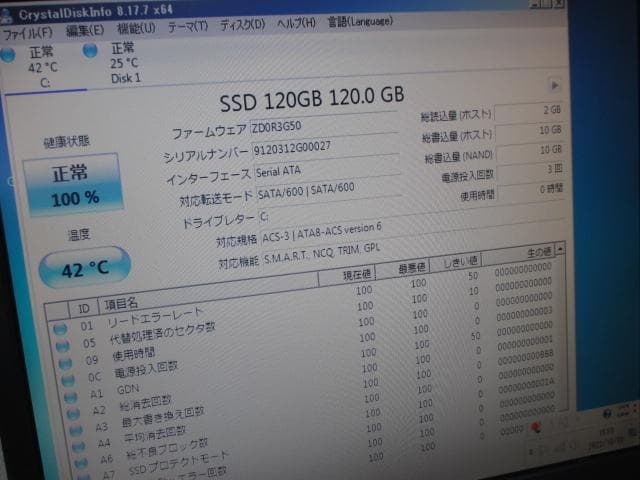Image resolution: width=640 pixels, height=480 pixels.
Task: Open the ファイル(F) menu
Action: [x=28, y=33]
